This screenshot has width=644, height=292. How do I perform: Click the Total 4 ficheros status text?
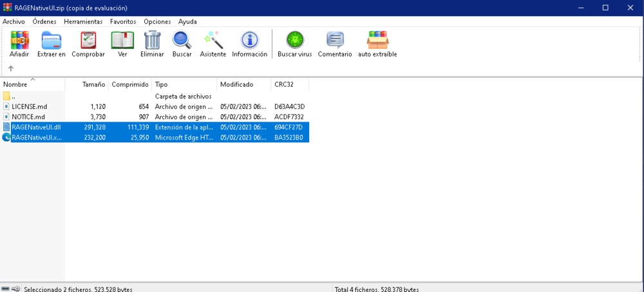377,289
